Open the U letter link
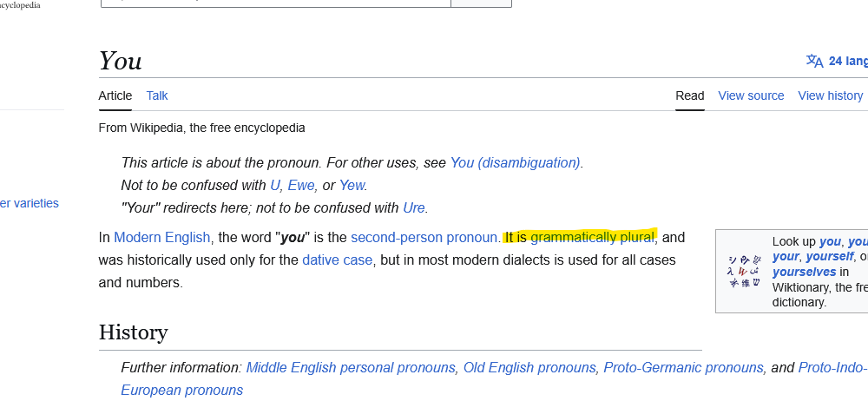The image size is (868, 401). coord(275,186)
